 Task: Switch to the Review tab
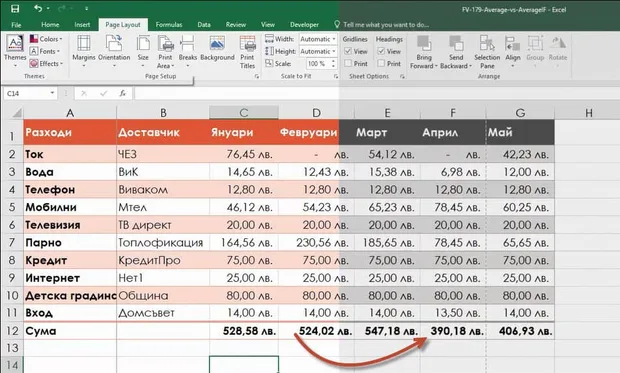pos(236,25)
